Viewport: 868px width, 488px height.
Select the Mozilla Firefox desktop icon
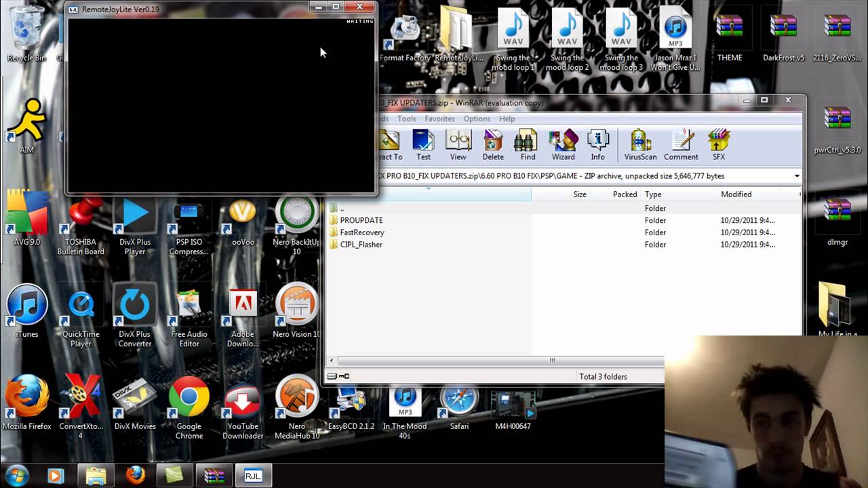(x=26, y=403)
